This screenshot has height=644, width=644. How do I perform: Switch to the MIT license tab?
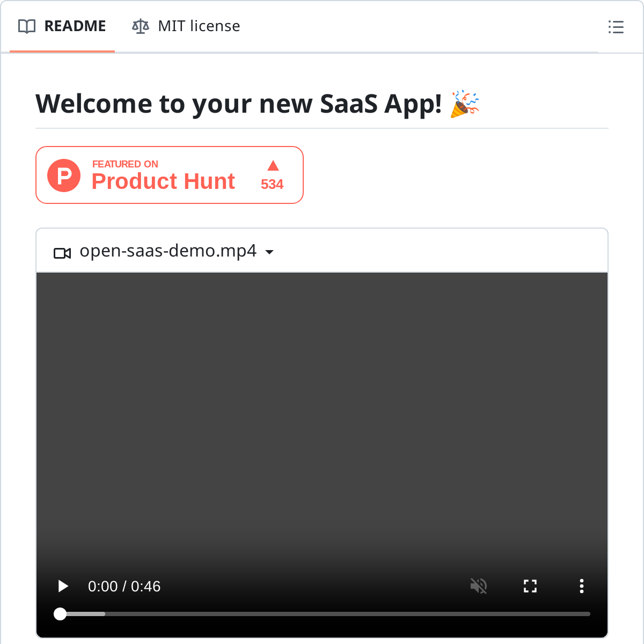pyautogui.click(x=198, y=26)
